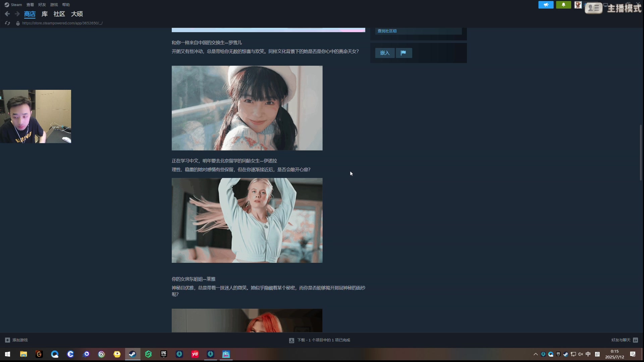Click the line mentioning 伊诺拉
Viewport: 644px width, 362px height.
(x=224, y=161)
